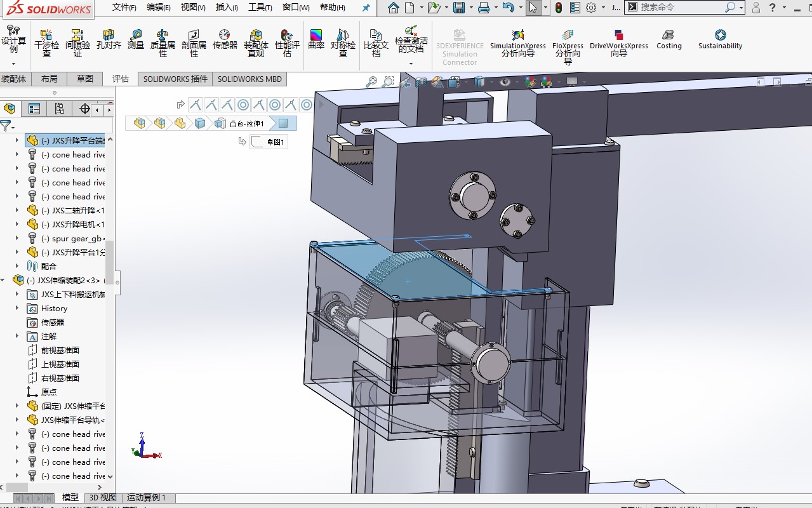Click 凸台-拉伸1 in the breadcrumb
Viewport: 812px width, 508px height.
click(247, 123)
